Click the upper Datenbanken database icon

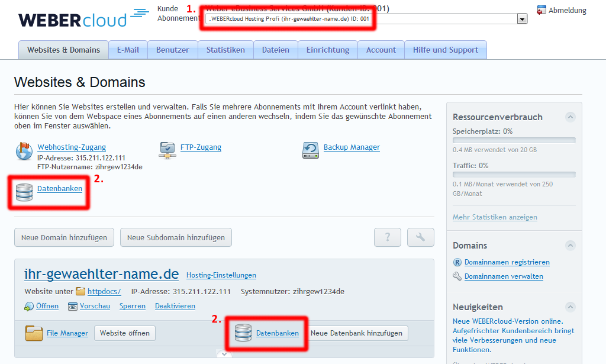(x=24, y=192)
